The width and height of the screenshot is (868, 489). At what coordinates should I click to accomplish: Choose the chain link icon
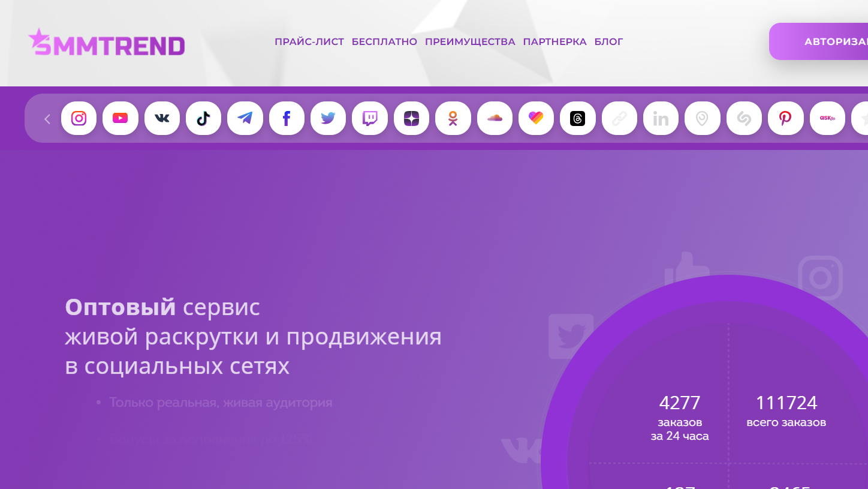tap(619, 118)
